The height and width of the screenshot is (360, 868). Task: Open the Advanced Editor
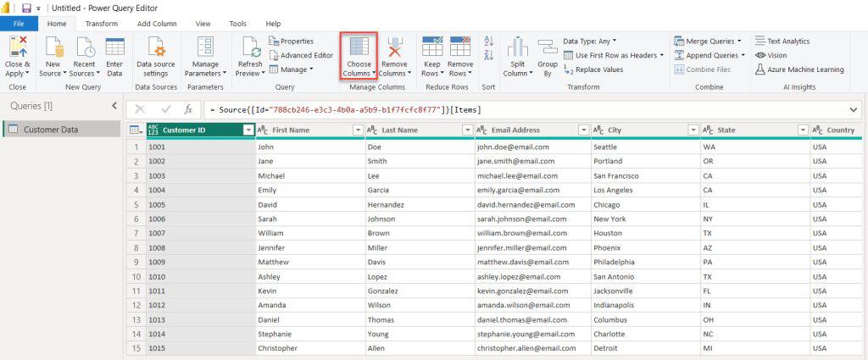point(301,55)
